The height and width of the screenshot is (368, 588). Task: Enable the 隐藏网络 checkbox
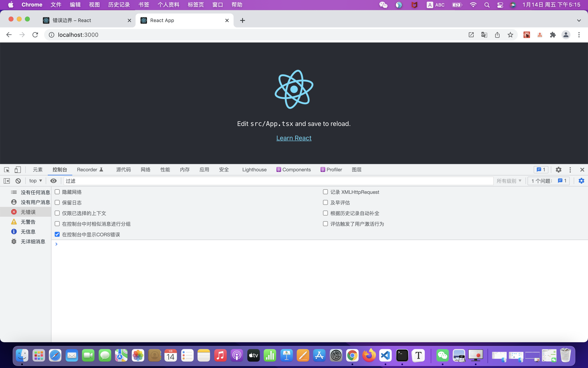(57, 192)
